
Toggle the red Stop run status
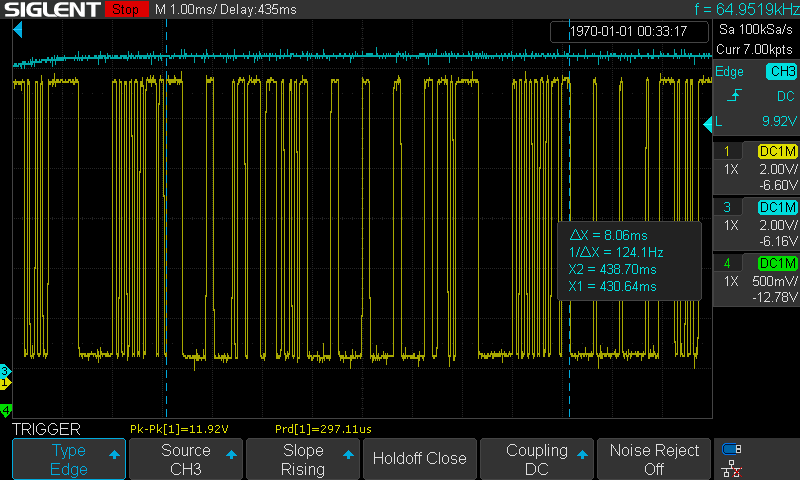coord(125,10)
